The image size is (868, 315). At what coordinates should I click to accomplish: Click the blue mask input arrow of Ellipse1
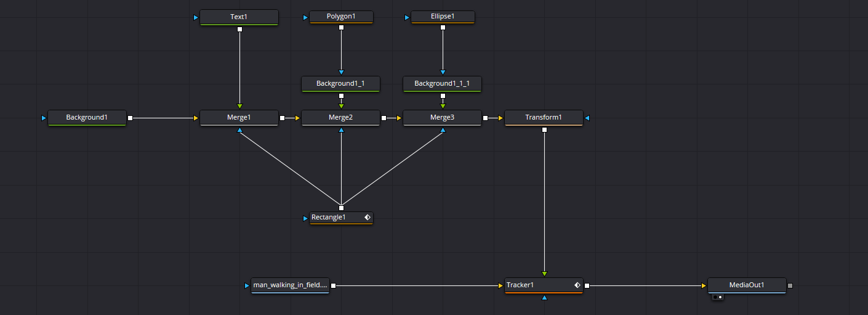click(407, 17)
